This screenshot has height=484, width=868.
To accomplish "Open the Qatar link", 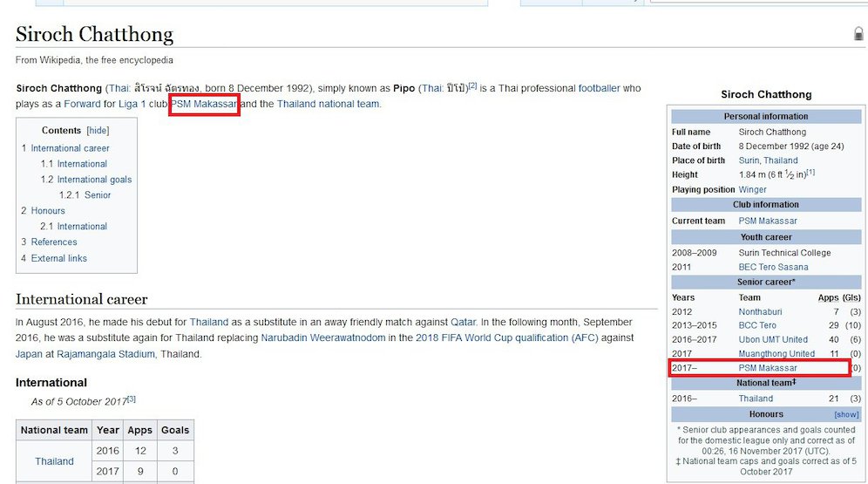I will pos(463,323).
